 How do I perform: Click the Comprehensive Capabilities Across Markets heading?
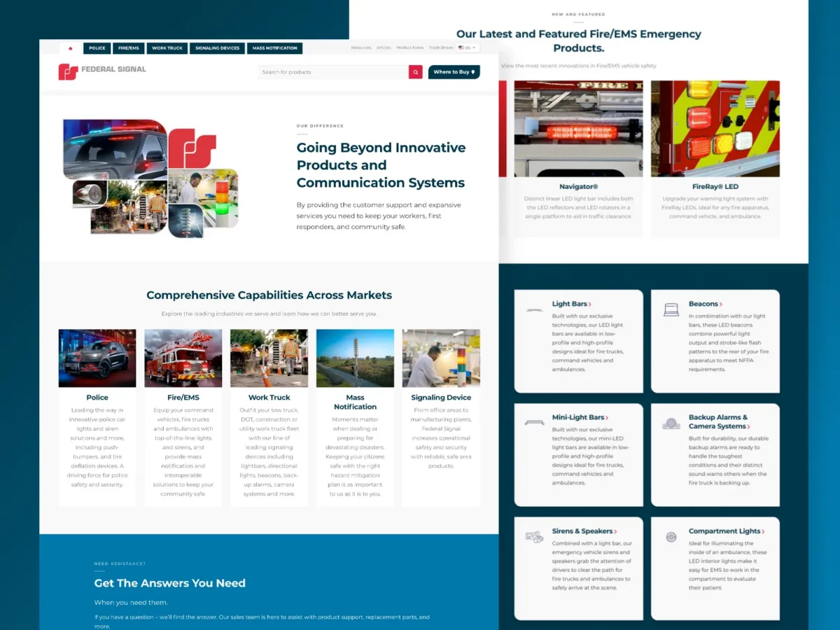pyautogui.click(x=269, y=295)
